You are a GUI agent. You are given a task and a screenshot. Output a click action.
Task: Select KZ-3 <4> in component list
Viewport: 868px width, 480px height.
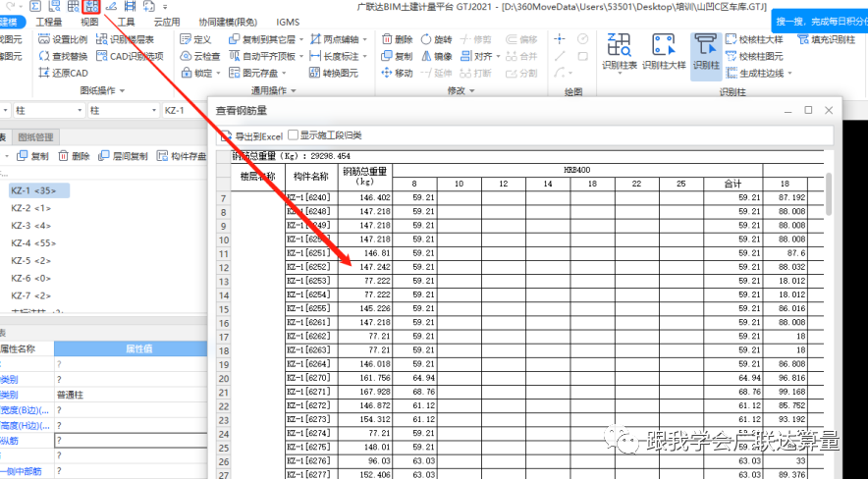31,226
